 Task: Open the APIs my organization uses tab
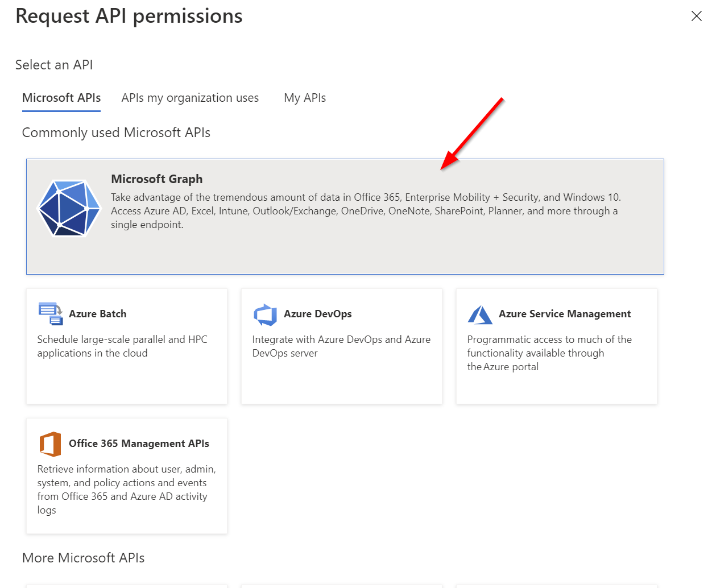pyautogui.click(x=190, y=98)
